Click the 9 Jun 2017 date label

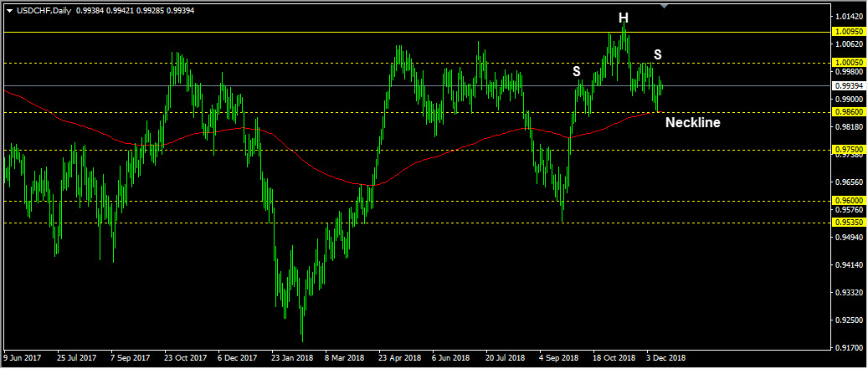point(22,357)
